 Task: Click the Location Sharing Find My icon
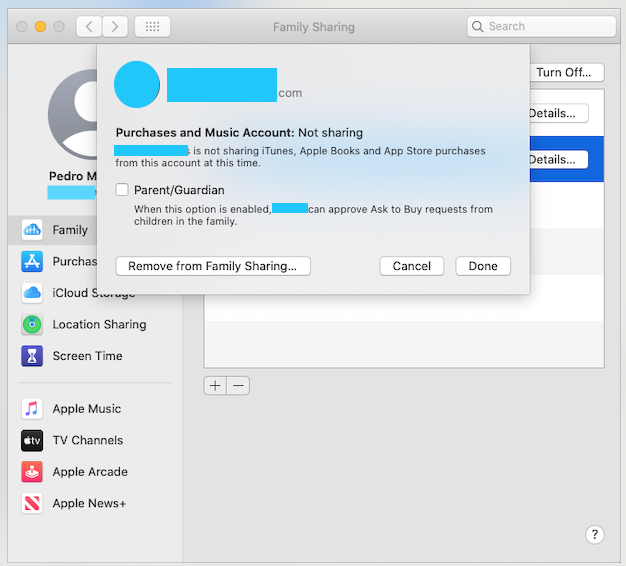coord(32,325)
